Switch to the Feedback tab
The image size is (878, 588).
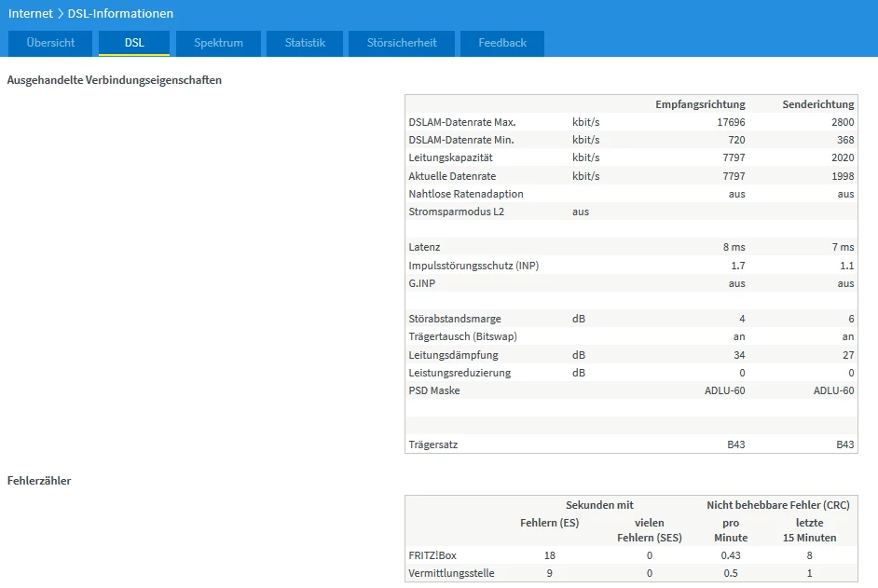[502, 43]
